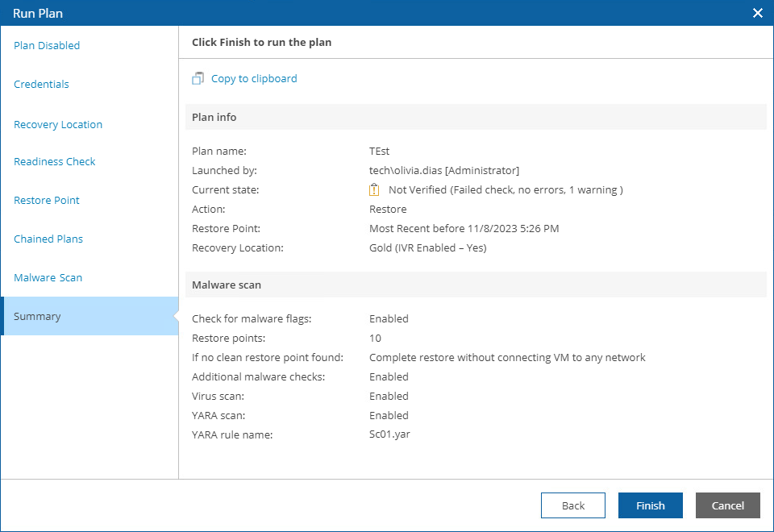Select the Summary step in sidebar

(37, 317)
